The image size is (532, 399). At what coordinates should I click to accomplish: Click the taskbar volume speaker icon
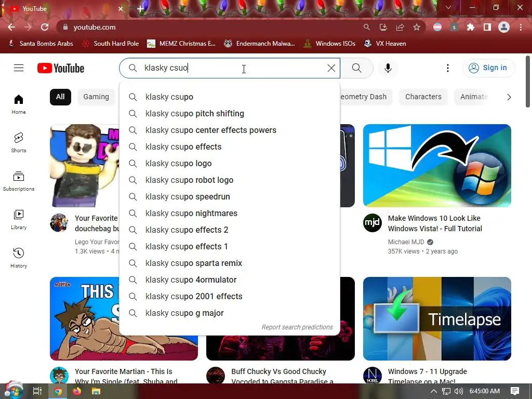click(x=458, y=391)
